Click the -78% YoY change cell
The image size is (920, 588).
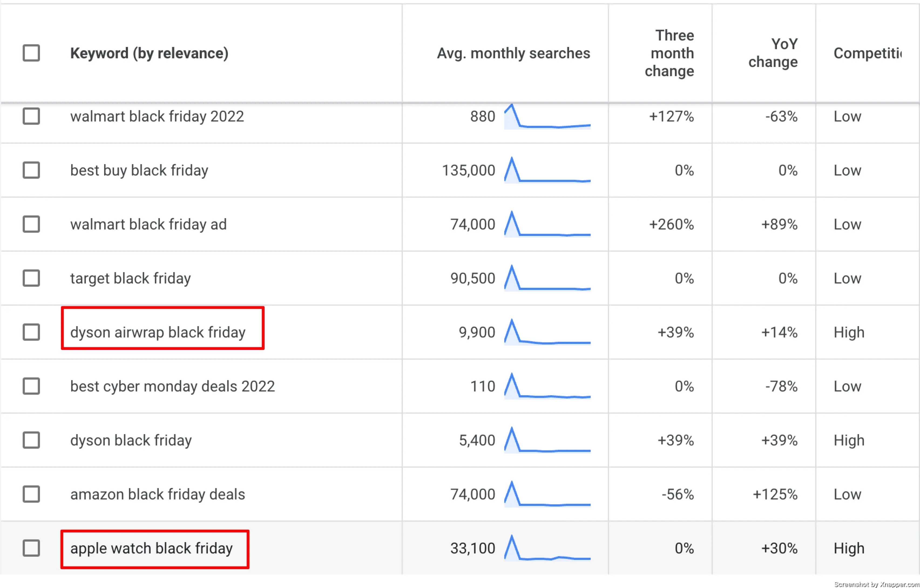pyautogui.click(x=781, y=386)
